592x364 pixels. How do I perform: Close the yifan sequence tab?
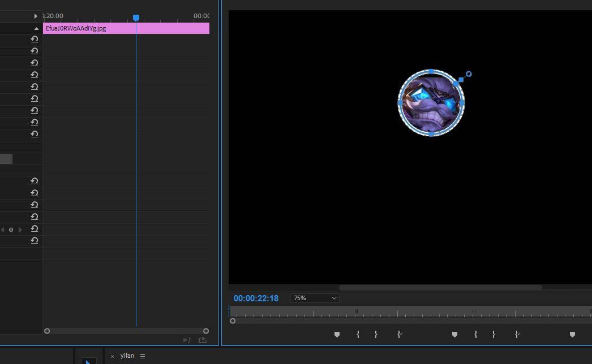click(112, 356)
